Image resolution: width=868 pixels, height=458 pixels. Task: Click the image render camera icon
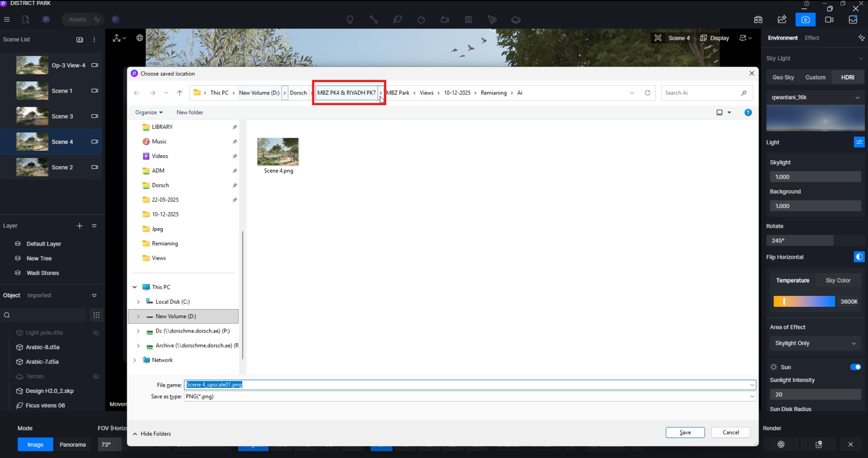[x=805, y=19]
